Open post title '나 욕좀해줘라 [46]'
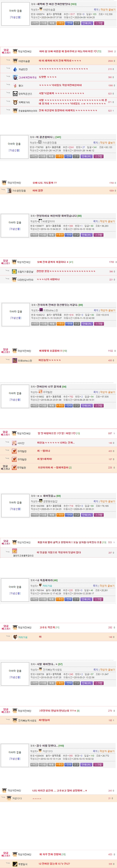The image size is (117, 868). point(47,580)
